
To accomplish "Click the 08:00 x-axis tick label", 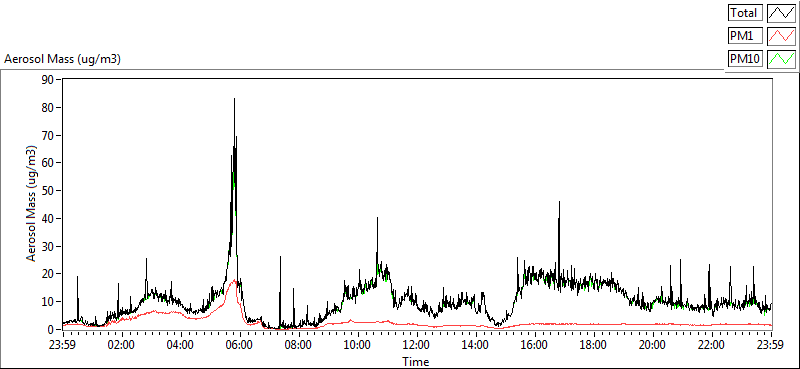I will click(298, 345).
